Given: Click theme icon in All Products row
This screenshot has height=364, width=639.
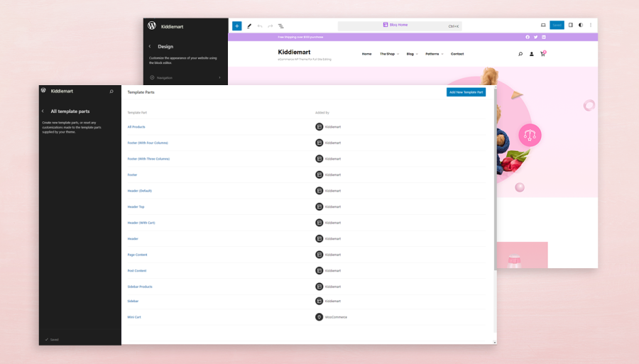Looking at the screenshot, I should tap(319, 126).
